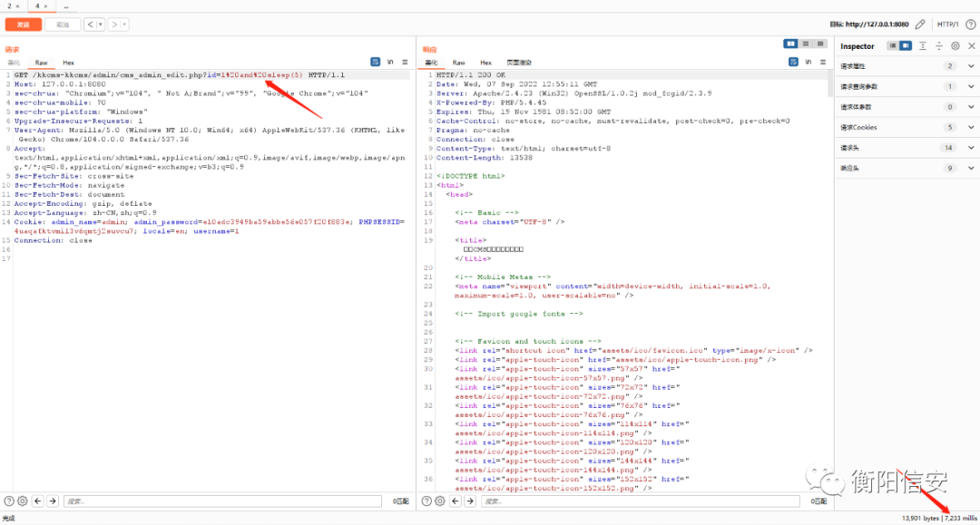Focus the response search field

[x=641, y=501]
